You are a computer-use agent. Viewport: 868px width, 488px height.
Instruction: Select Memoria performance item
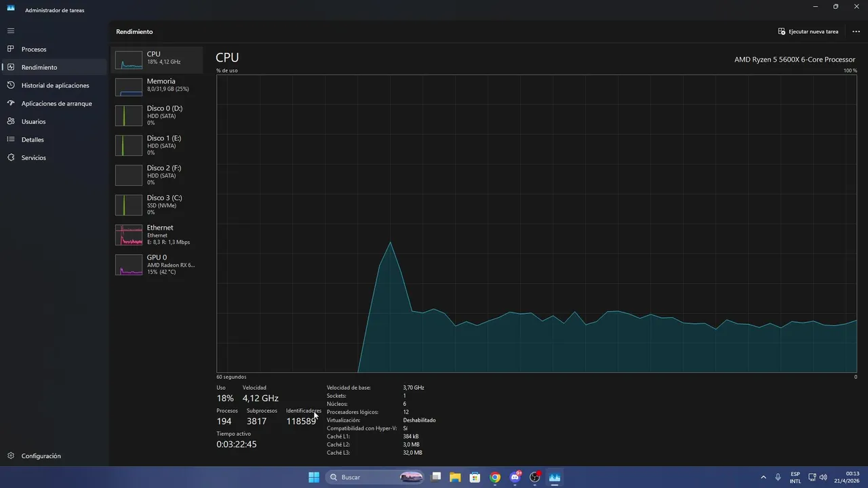pyautogui.click(x=157, y=87)
